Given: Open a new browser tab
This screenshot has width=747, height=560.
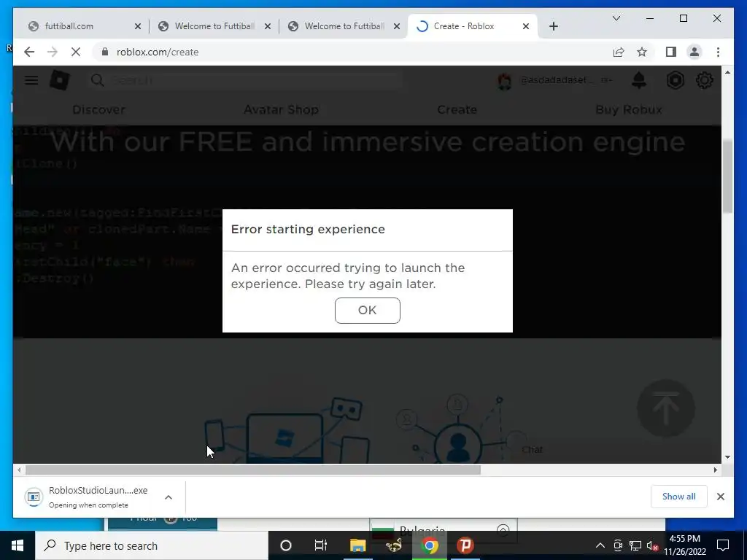Looking at the screenshot, I should point(553,26).
